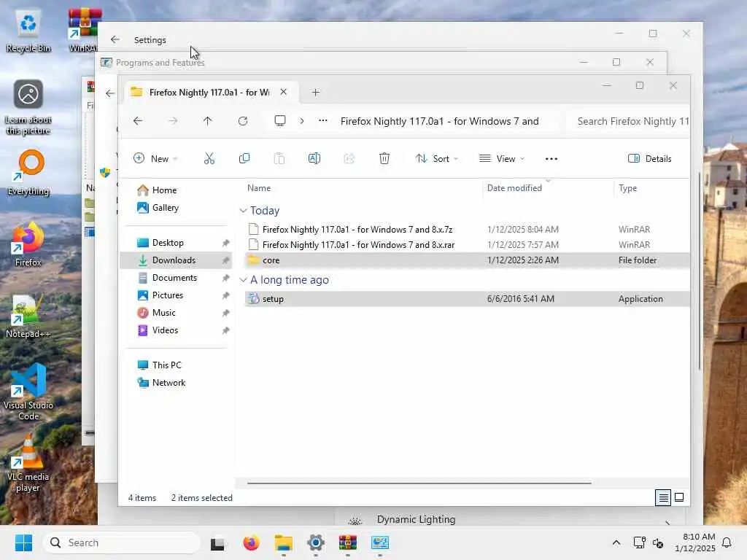
Task: Click the Copy icon in Explorer toolbar
Action: point(244,158)
